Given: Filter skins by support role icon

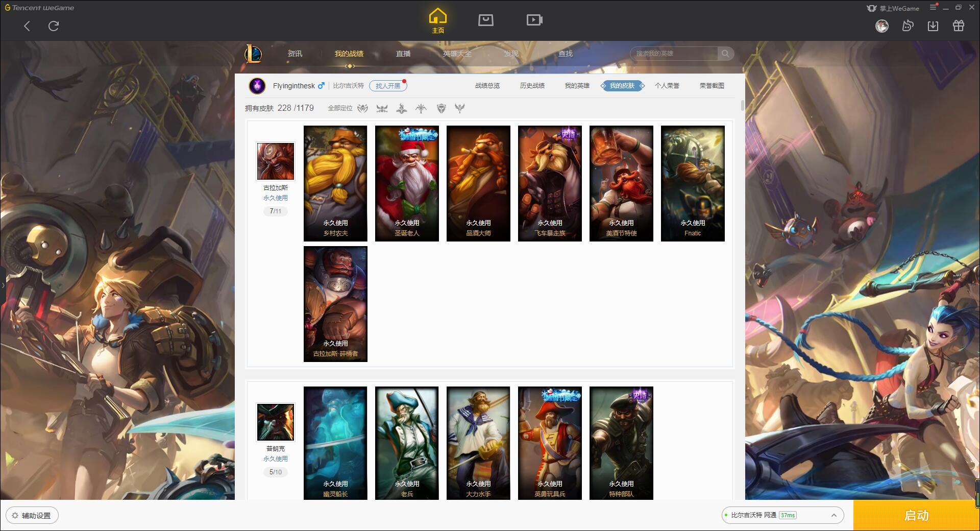Looking at the screenshot, I should tap(460, 108).
